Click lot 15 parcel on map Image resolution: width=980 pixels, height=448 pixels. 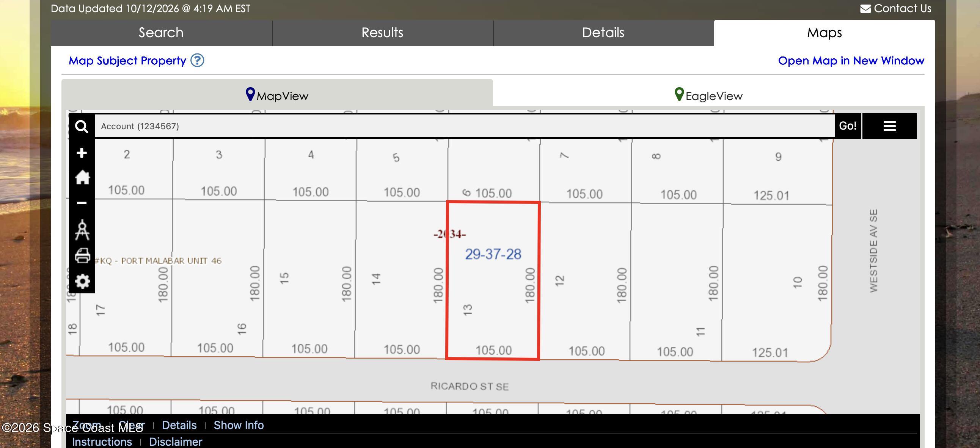[310, 278]
